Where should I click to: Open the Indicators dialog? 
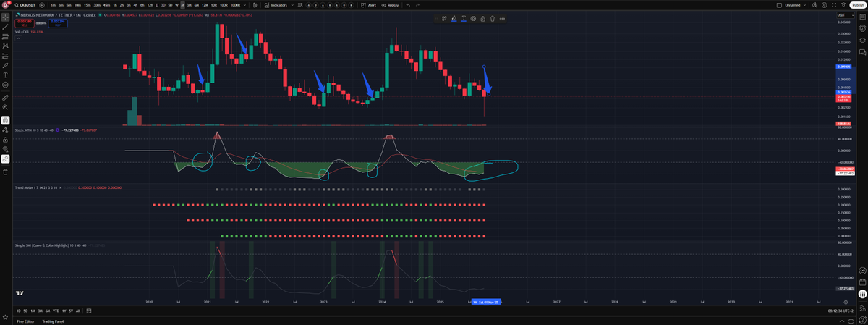[276, 5]
